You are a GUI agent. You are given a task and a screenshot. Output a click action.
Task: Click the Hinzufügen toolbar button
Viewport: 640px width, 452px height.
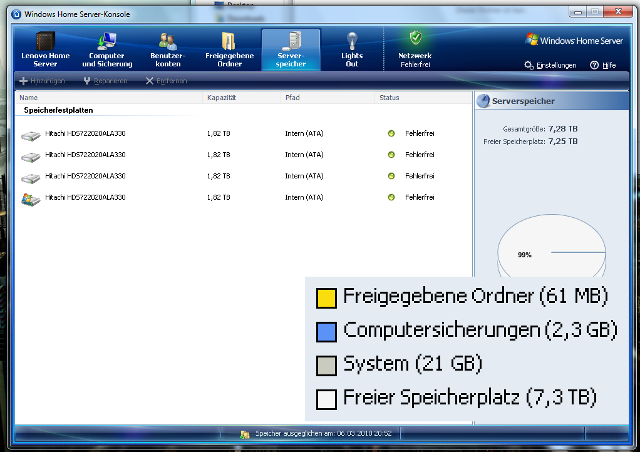42,81
